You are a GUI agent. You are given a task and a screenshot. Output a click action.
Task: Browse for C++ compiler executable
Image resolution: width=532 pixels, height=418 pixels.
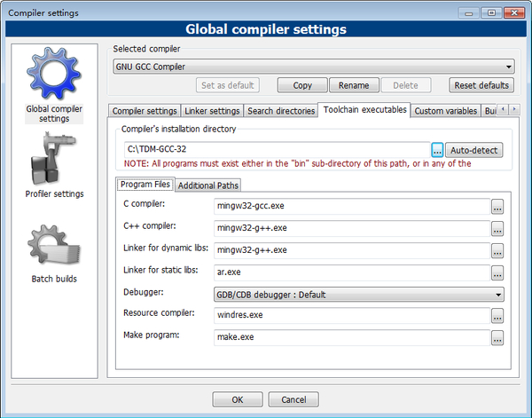tap(497, 229)
